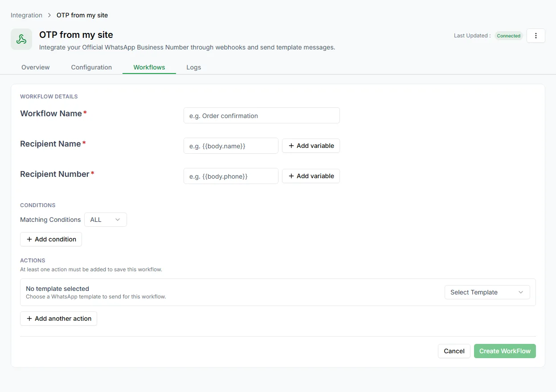556x392 pixels.
Task: Select the Workflows tab
Action: point(149,67)
